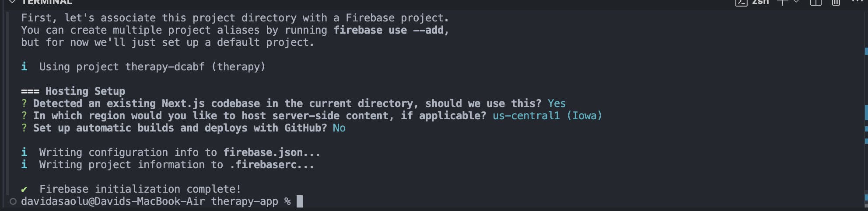
Task: Click the "Yes" answer for Next.js codebase
Action: click(556, 104)
